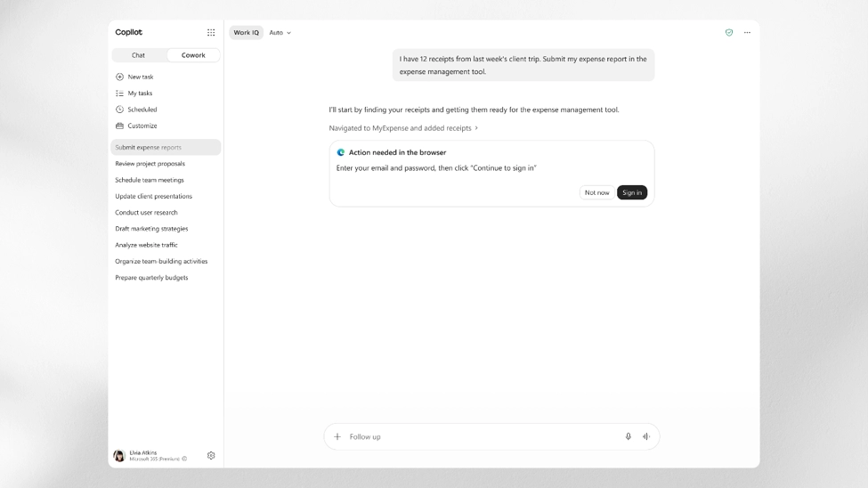Open Update client presentations task
This screenshot has width=868, height=488.
click(x=166, y=196)
